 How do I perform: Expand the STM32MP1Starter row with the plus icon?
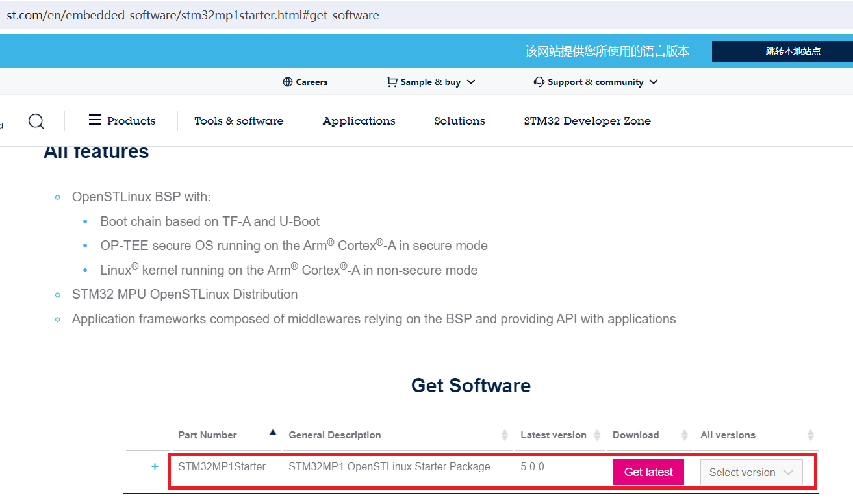pos(155,466)
